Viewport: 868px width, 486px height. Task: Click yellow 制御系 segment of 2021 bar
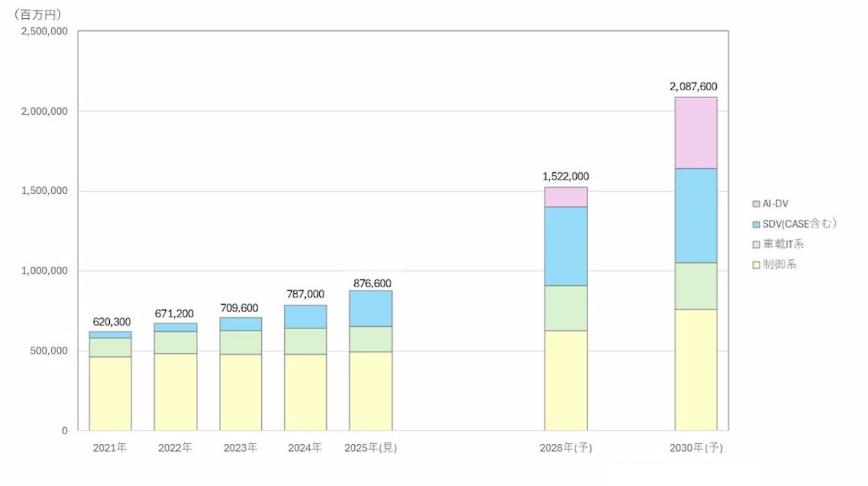pyautogui.click(x=111, y=393)
